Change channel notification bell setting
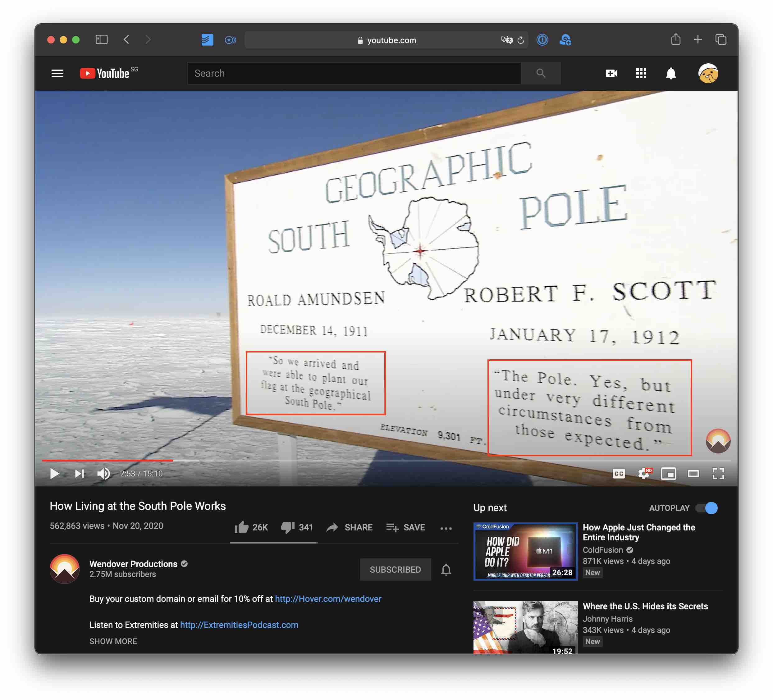The image size is (773, 700). coord(446,570)
